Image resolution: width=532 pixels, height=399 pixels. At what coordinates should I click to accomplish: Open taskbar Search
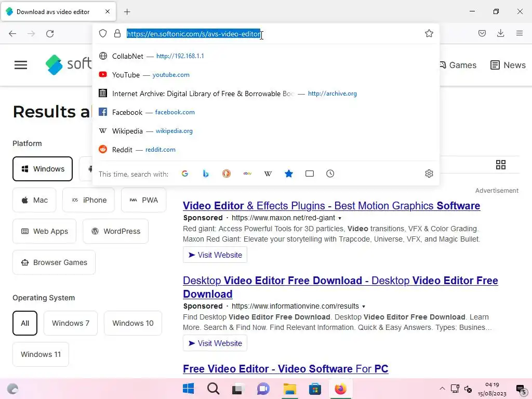pos(214,389)
